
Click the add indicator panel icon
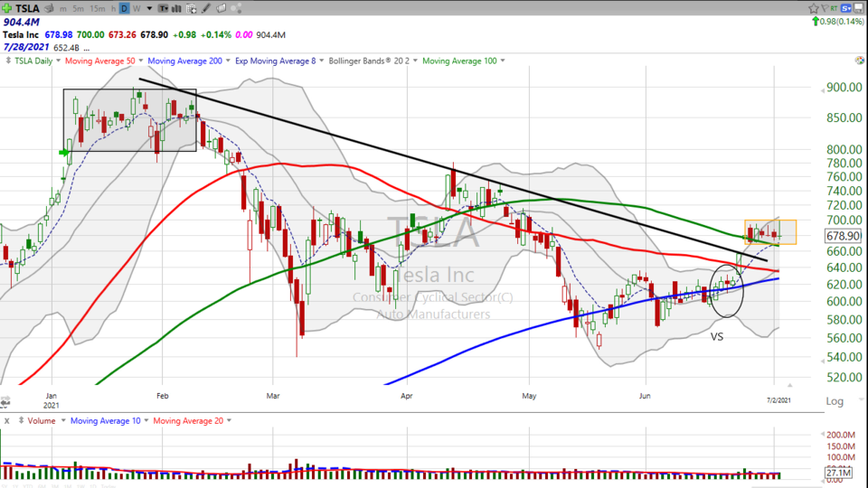[x=192, y=8]
